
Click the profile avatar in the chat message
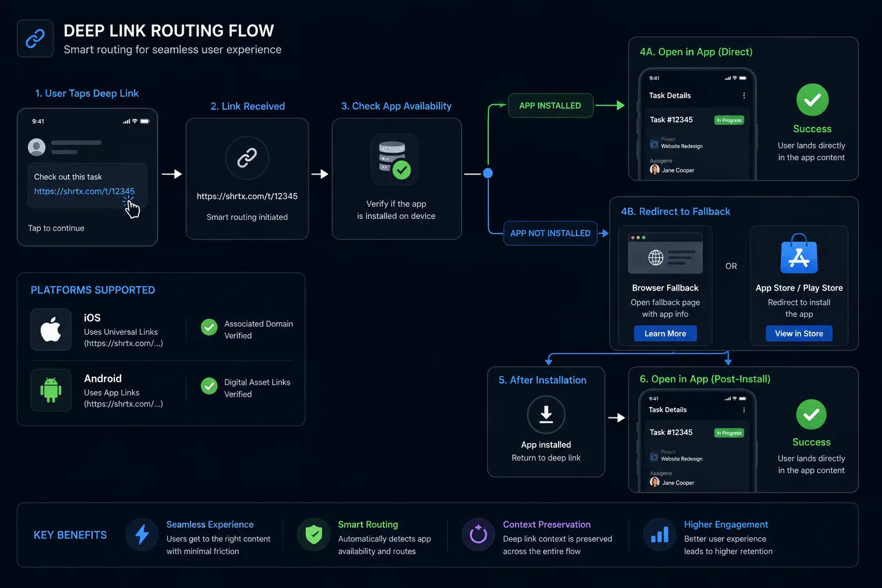pyautogui.click(x=37, y=147)
